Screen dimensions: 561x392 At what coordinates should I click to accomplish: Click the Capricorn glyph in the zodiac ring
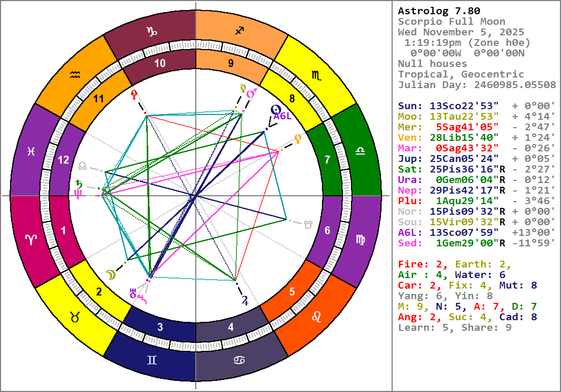tap(151, 31)
